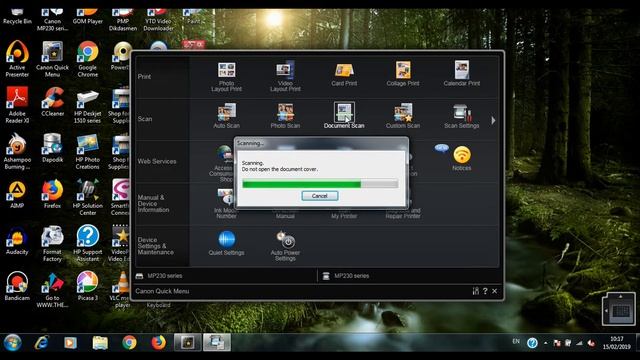Open Active Presenter desktop shortcut
This screenshot has width=640, height=360.
17,59
